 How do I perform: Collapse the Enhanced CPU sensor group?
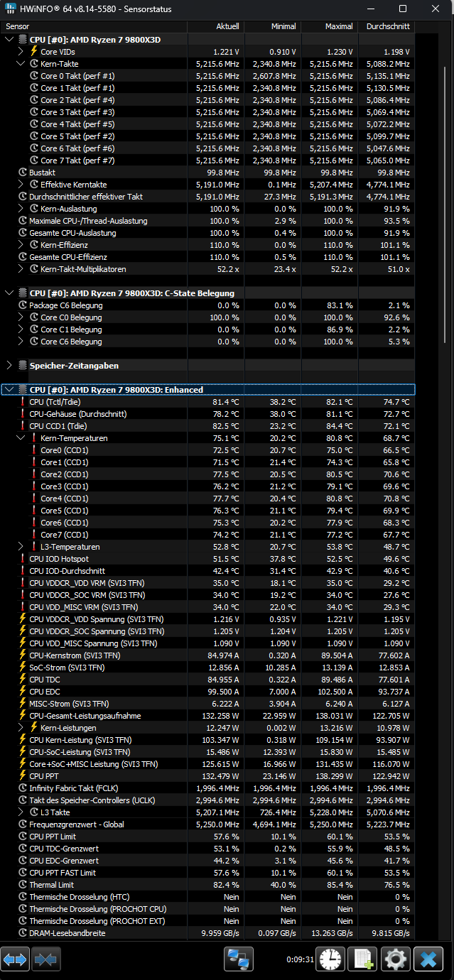[9, 390]
